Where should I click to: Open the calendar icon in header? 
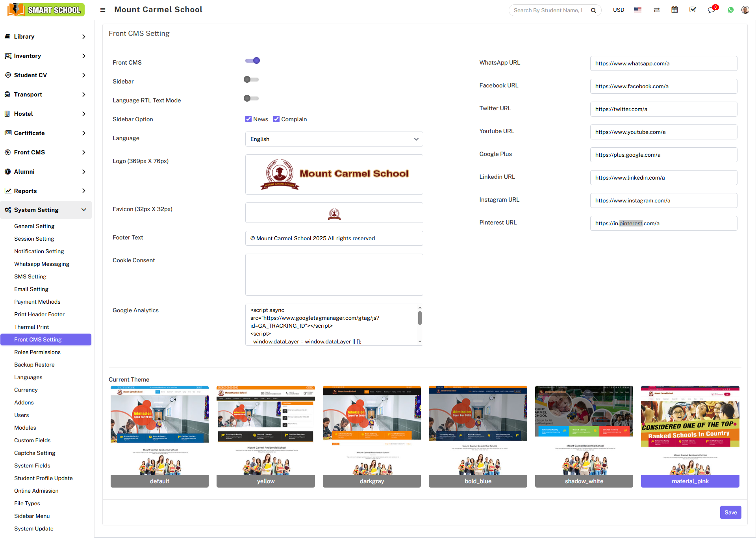(x=674, y=9)
